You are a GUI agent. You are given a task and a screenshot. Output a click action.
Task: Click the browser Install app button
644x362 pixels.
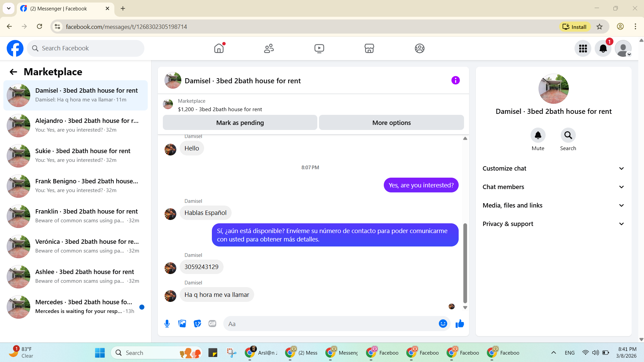pos(574,27)
